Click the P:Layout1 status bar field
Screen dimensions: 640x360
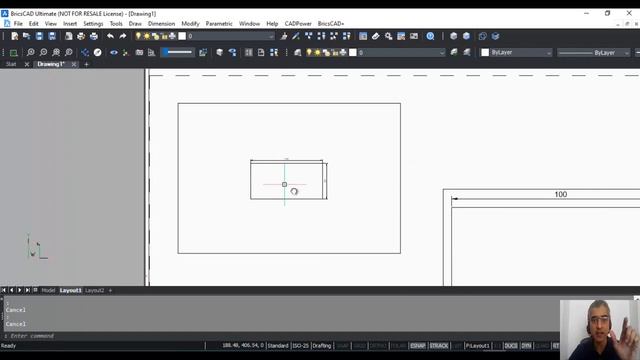(x=478, y=346)
